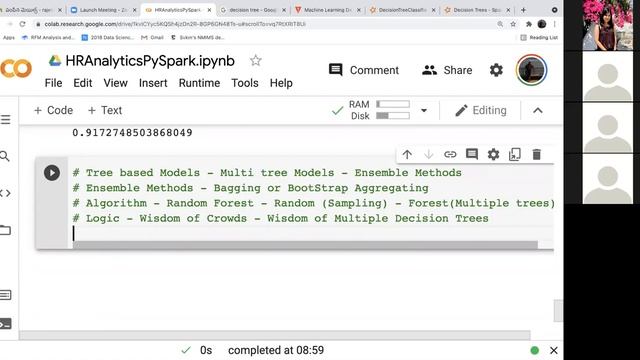
Task: Open the Editing mode dropdown
Action: pyautogui.click(x=481, y=110)
